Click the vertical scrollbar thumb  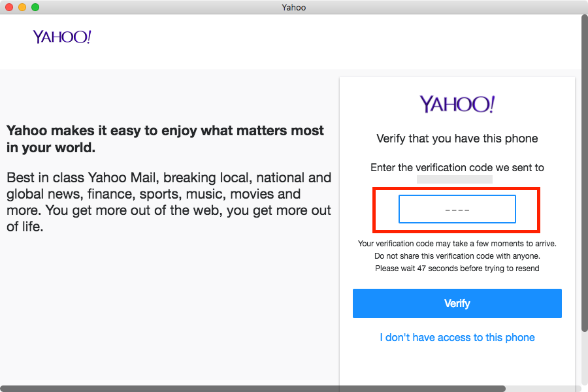[585, 172]
